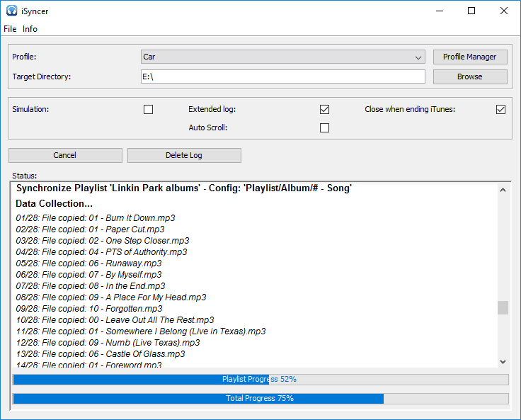Click the Delete Log button
Image resolution: width=521 pixels, height=420 pixels.
[184, 155]
